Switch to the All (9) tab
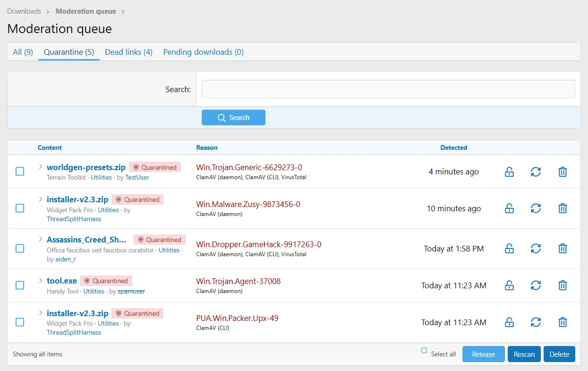The image size is (588, 371). tap(23, 52)
